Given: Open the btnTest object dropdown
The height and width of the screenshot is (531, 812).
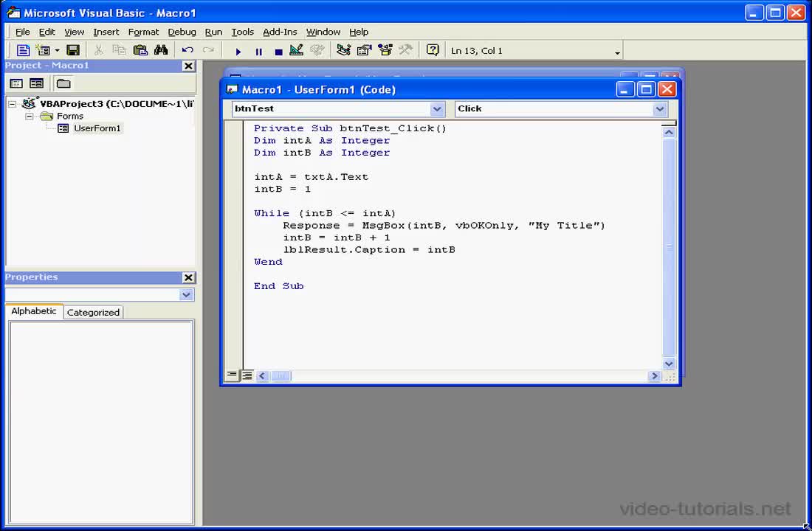Looking at the screenshot, I should tap(438, 108).
